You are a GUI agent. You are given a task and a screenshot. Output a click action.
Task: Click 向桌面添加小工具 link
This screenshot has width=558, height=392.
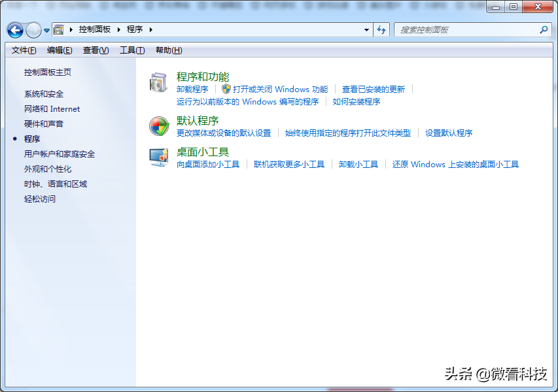click(x=208, y=164)
